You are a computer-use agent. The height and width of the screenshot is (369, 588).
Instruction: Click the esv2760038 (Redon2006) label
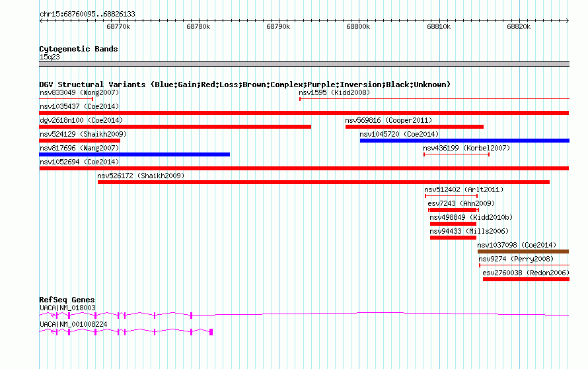point(526,273)
